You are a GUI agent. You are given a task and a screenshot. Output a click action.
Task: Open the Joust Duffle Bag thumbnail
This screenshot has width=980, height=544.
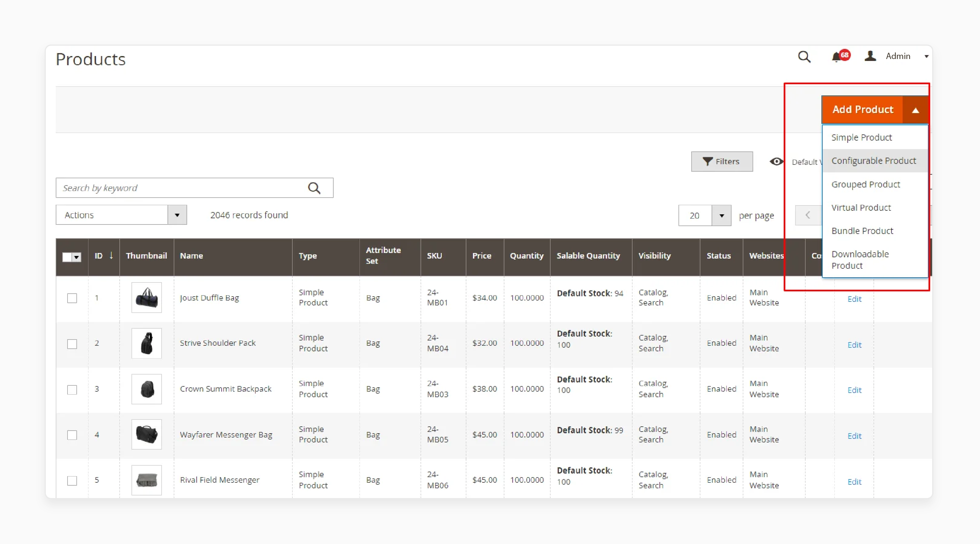(147, 298)
